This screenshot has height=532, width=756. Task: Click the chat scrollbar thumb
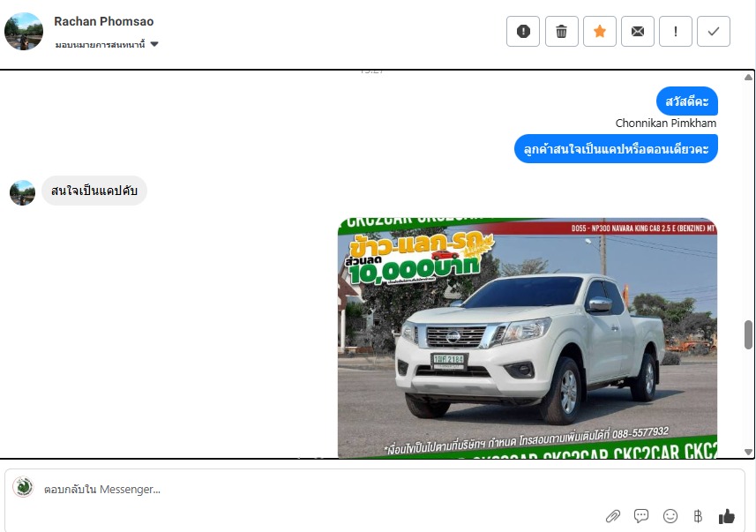(748, 334)
